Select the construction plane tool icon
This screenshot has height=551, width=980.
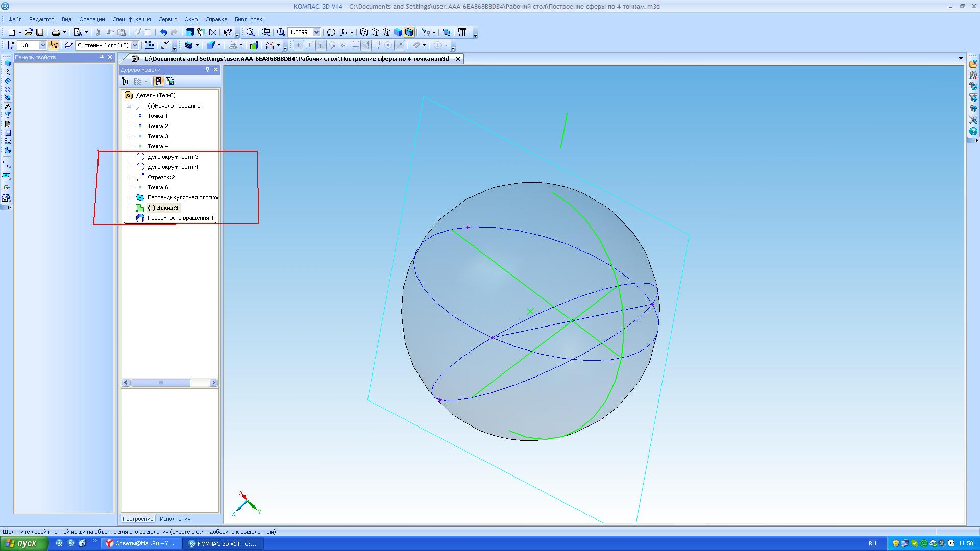click(x=6, y=176)
